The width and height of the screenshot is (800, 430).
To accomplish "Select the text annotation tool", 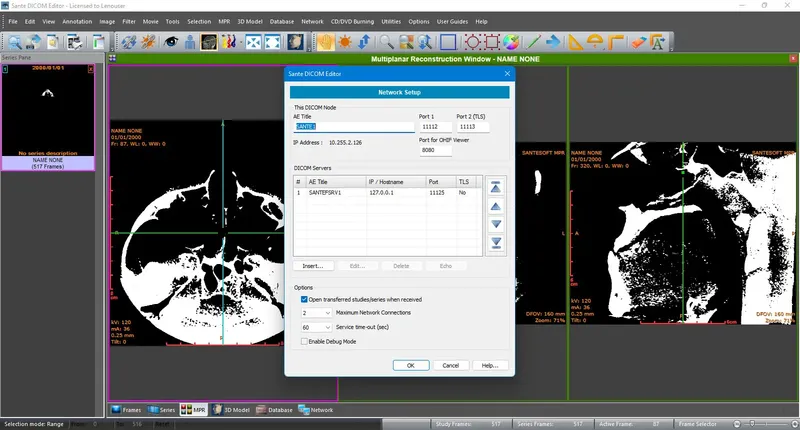I will pyautogui.click(x=658, y=42).
